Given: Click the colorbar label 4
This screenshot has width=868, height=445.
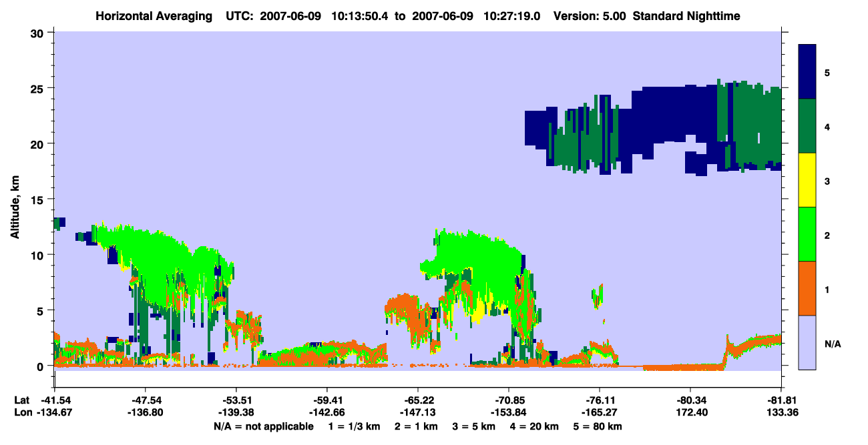Looking at the screenshot, I should 827,127.
